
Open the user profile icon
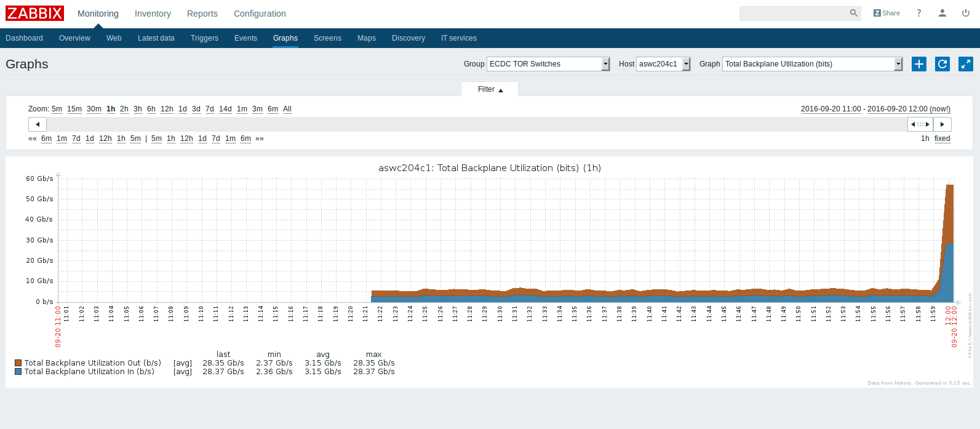(x=942, y=13)
